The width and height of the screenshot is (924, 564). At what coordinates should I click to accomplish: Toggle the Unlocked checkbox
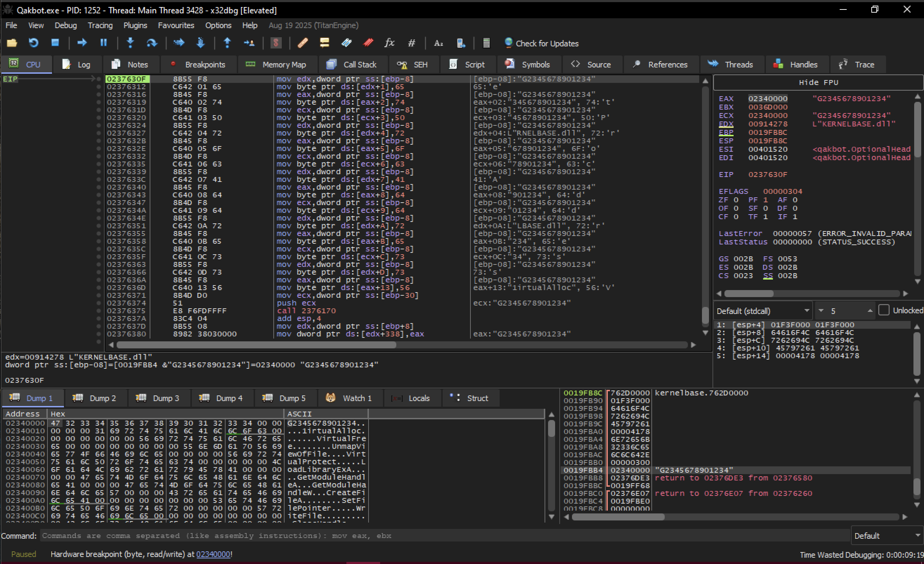(884, 310)
